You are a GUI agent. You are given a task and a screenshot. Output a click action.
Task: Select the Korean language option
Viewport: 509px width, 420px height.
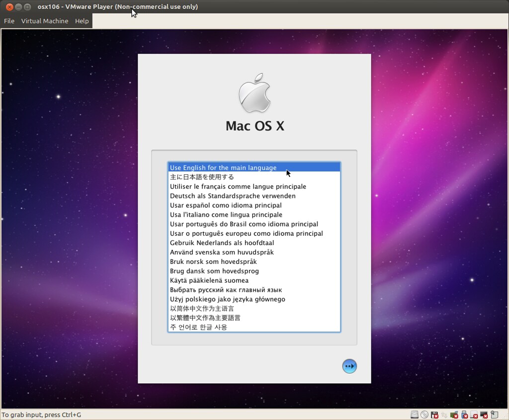point(199,327)
